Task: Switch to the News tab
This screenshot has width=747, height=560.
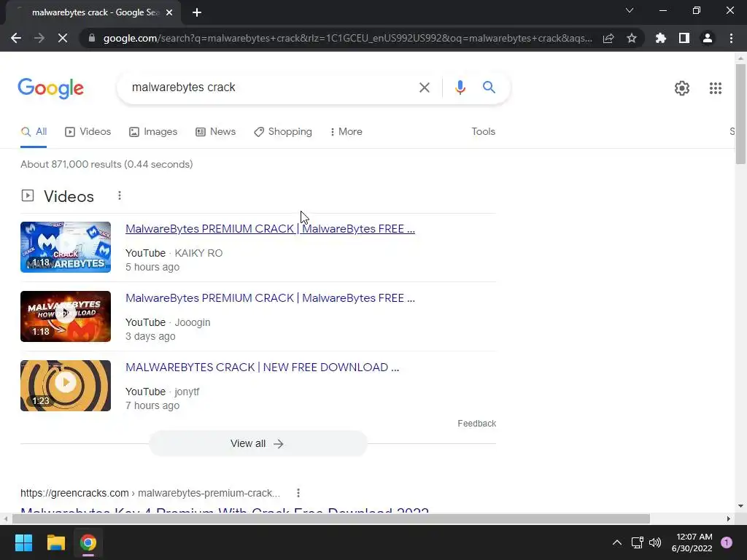Action: [x=215, y=132]
